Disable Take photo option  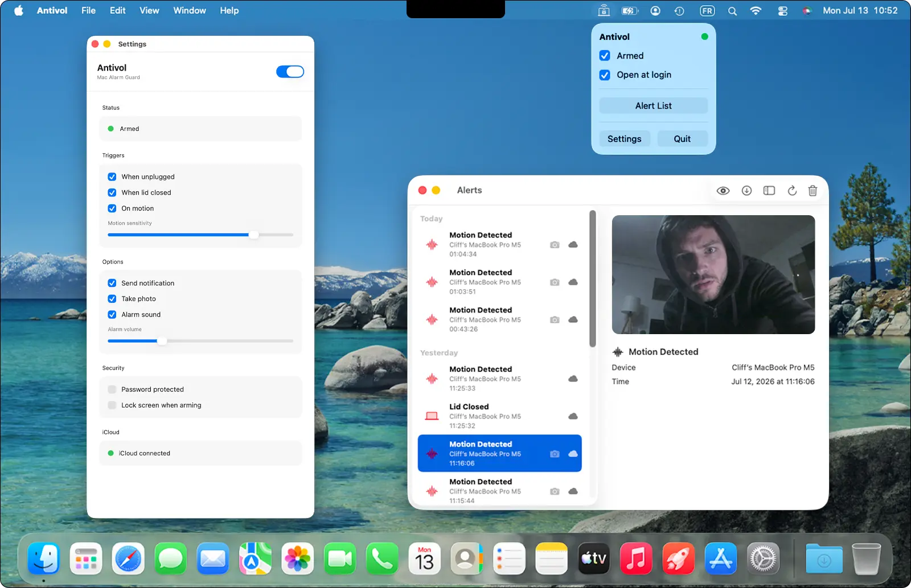112,299
